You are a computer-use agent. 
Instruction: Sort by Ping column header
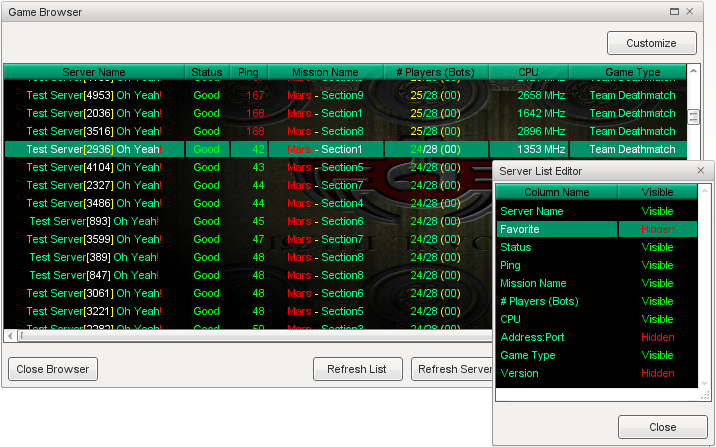click(248, 72)
